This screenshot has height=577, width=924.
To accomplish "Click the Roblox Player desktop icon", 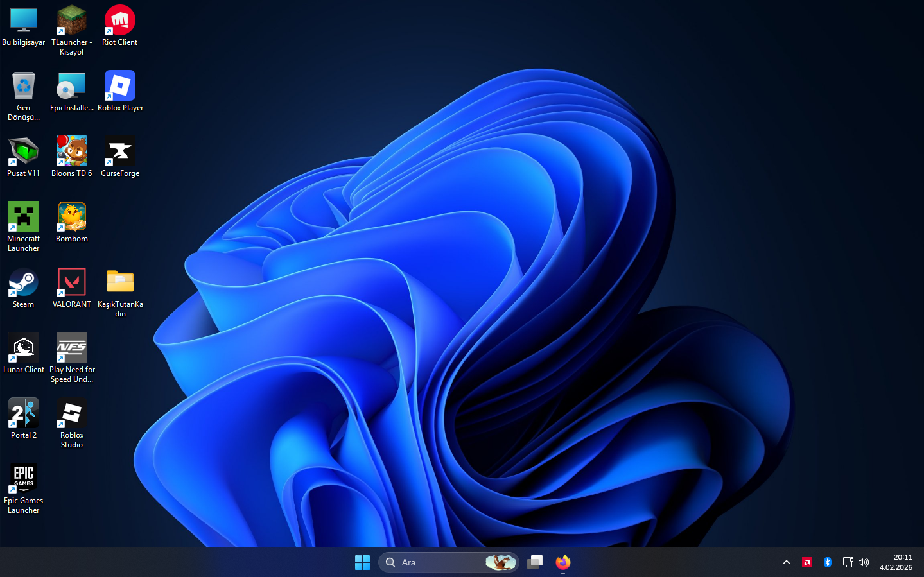I will pos(120,86).
